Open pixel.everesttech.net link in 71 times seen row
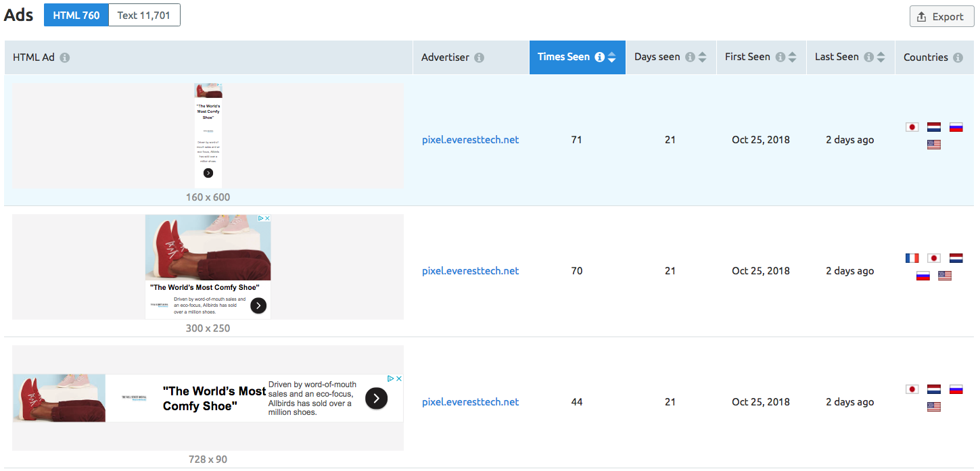 (471, 140)
